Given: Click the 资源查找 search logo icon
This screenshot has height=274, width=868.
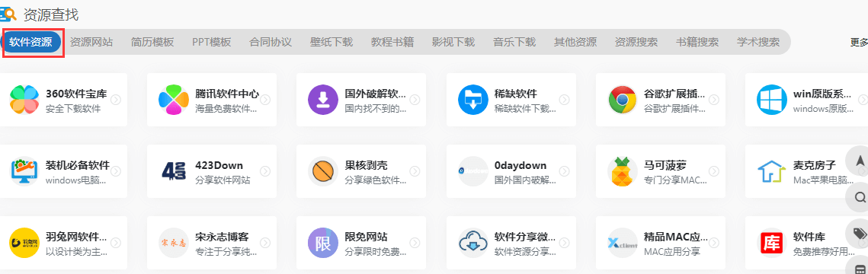Looking at the screenshot, I should 8,14.
